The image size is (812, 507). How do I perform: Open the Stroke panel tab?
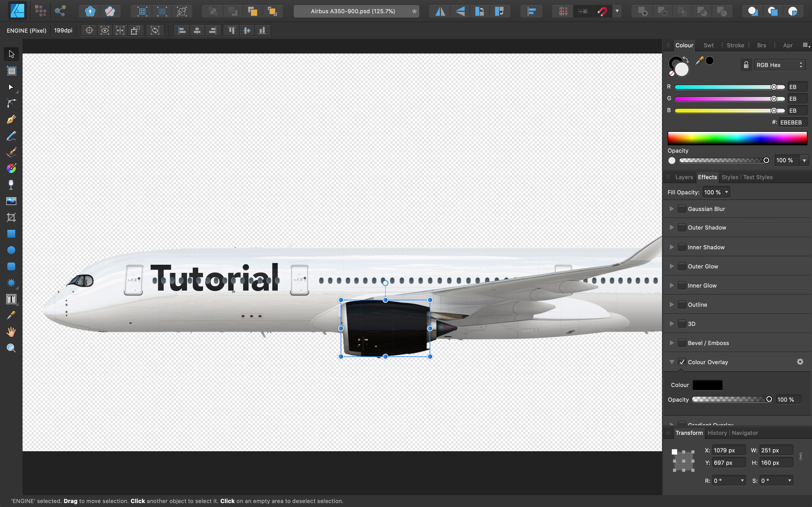pyautogui.click(x=735, y=45)
